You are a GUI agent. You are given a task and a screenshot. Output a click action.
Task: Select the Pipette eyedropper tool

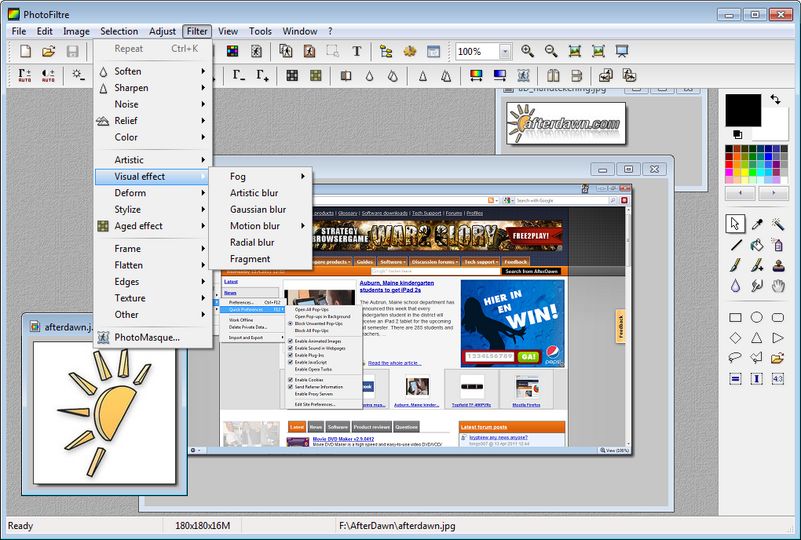coord(757,224)
